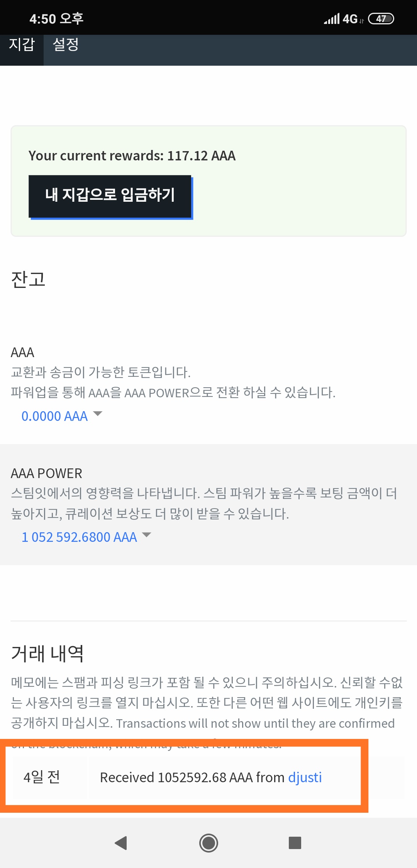Tap the 잔고 section heading

[x=28, y=279]
